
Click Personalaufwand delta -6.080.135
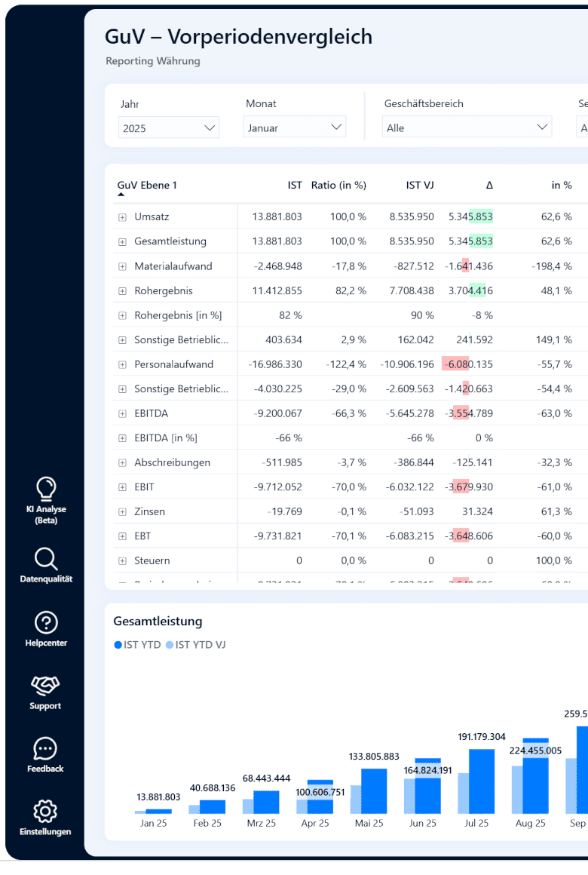pos(469,364)
